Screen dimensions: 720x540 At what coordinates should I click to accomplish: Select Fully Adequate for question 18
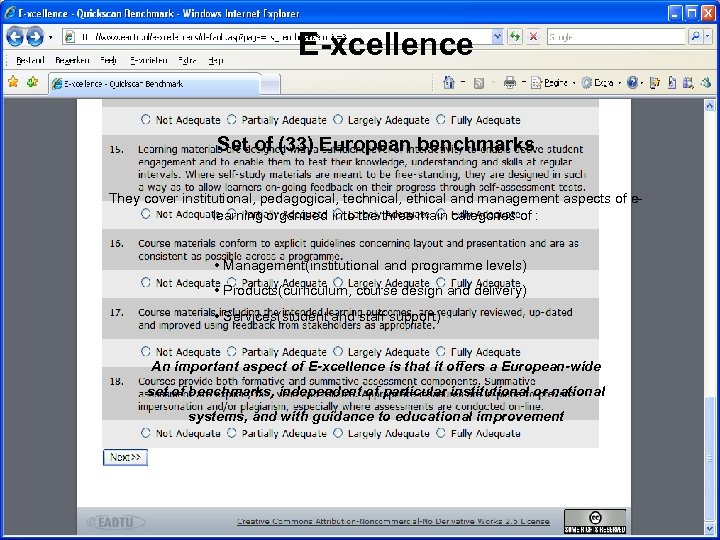(x=441, y=433)
